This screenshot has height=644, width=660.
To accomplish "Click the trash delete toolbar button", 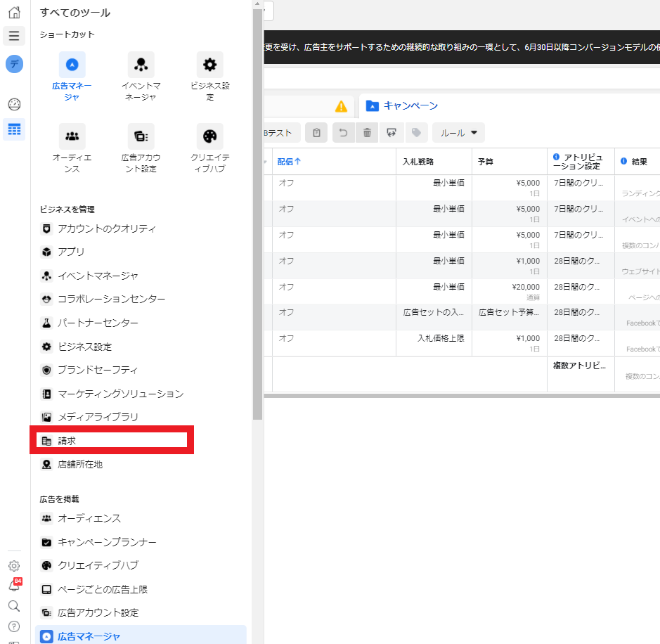I will tap(367, 133).
